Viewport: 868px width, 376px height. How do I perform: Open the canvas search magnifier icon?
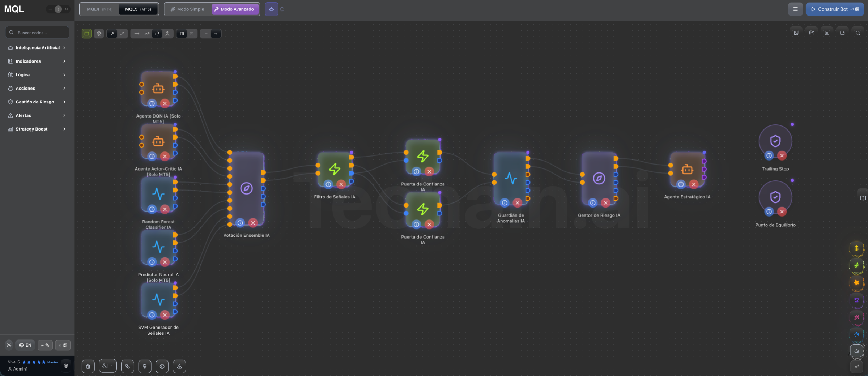click(x=858, y=33)
